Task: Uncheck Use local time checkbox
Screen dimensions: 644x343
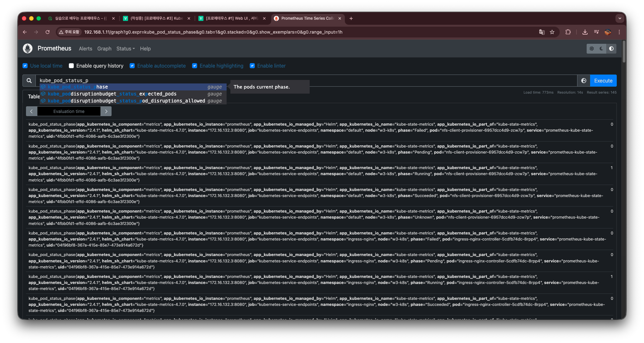Action: (x=25, y=66)
